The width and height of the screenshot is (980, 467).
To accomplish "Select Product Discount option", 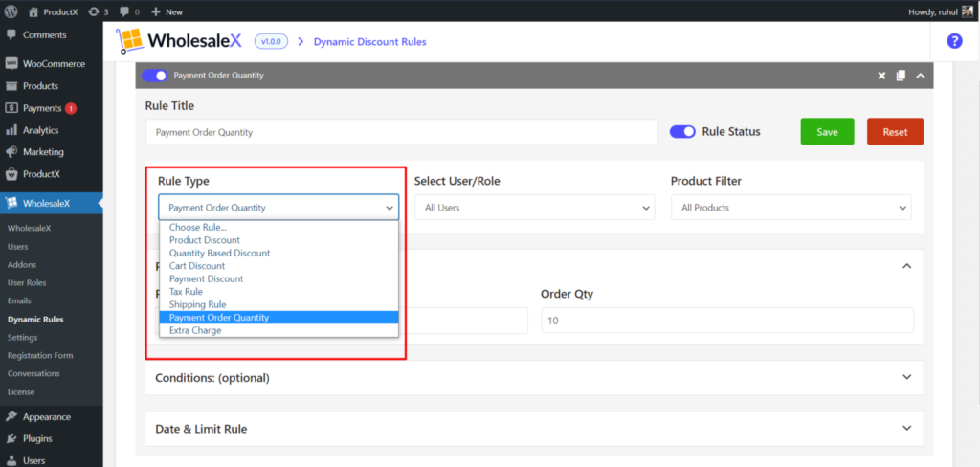I will 278,240.
